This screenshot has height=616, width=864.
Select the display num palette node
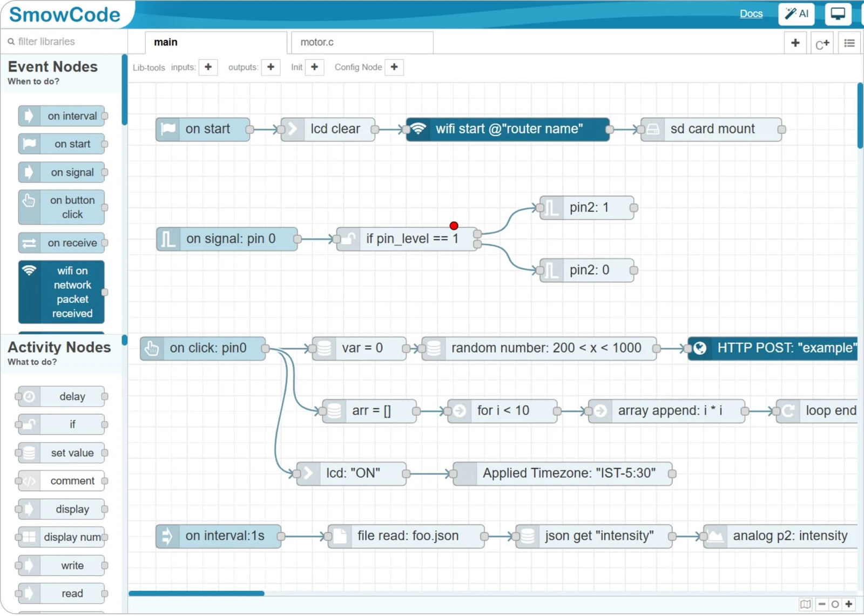(62, 537)
